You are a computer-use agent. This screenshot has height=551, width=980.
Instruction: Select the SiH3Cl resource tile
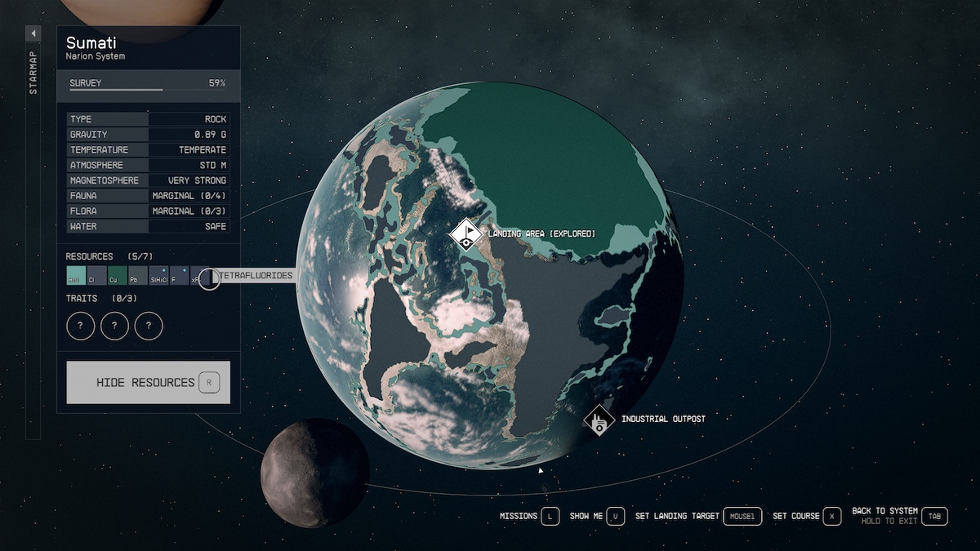pos(158,276)
